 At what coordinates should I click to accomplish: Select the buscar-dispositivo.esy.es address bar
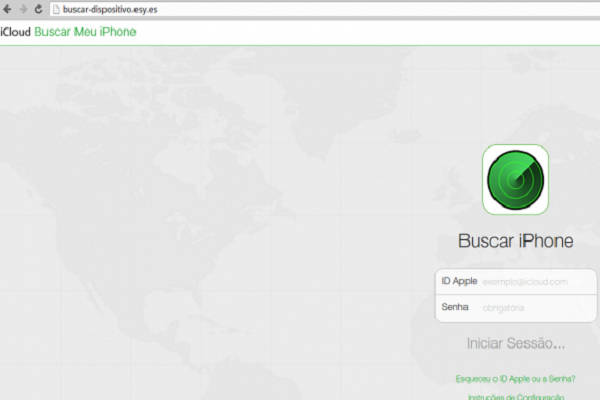(324, 10)
